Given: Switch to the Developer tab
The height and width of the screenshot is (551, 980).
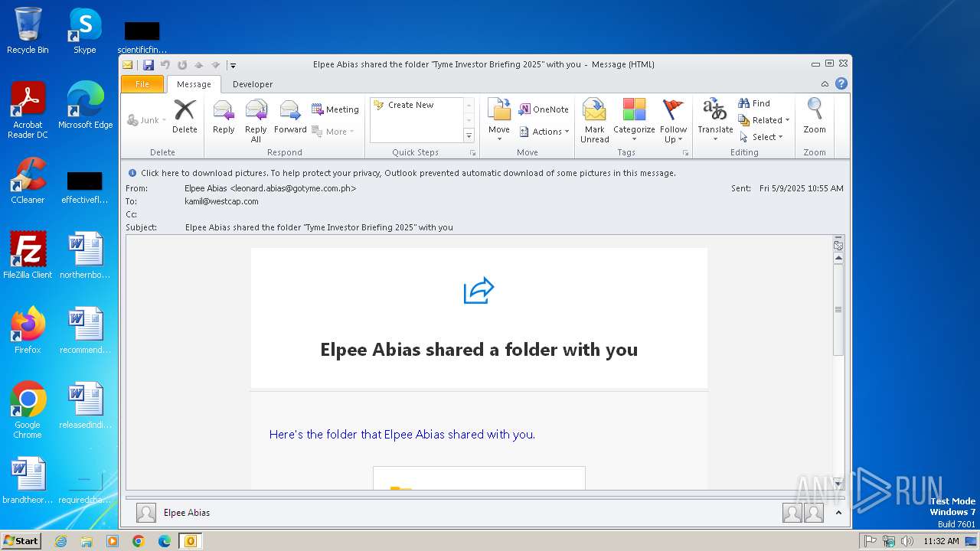Looking at the screenshot, I should [253, 84].
